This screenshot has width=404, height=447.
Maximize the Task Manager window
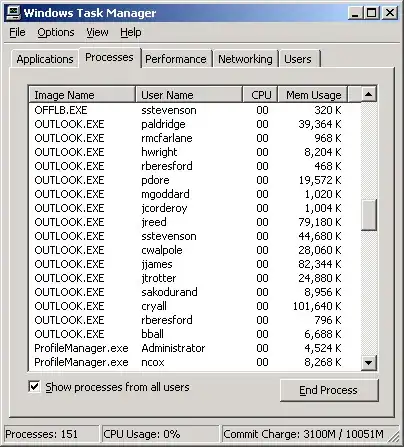click(371, 13)
